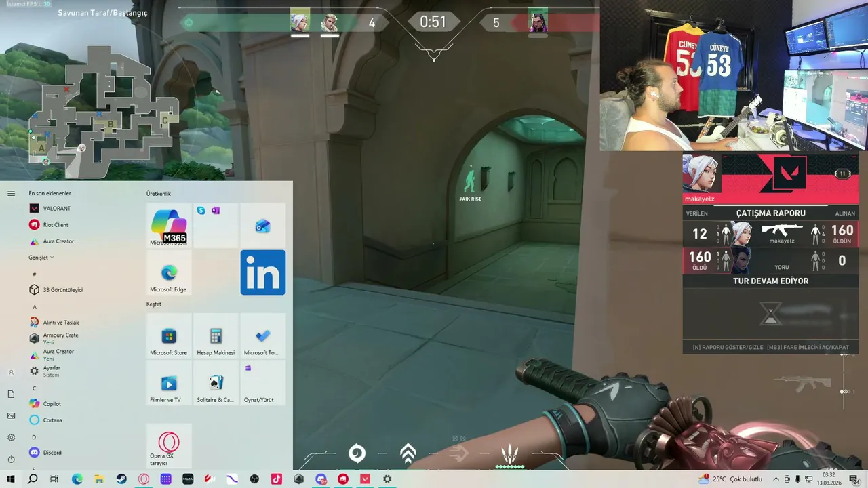Jump to the letter C section header
Image resolution: width=868 pixels, height=488 pixels.
coord(35,388)
